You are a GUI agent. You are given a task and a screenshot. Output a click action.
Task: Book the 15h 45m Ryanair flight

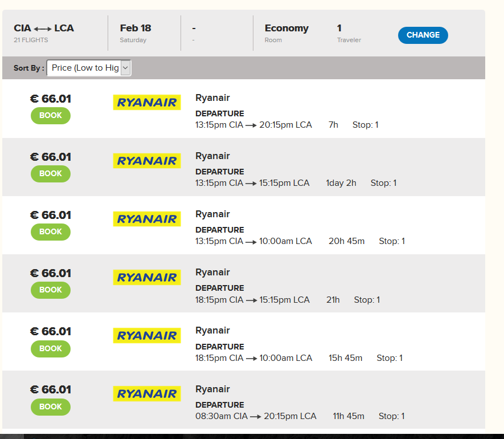[x=51, y=348]
